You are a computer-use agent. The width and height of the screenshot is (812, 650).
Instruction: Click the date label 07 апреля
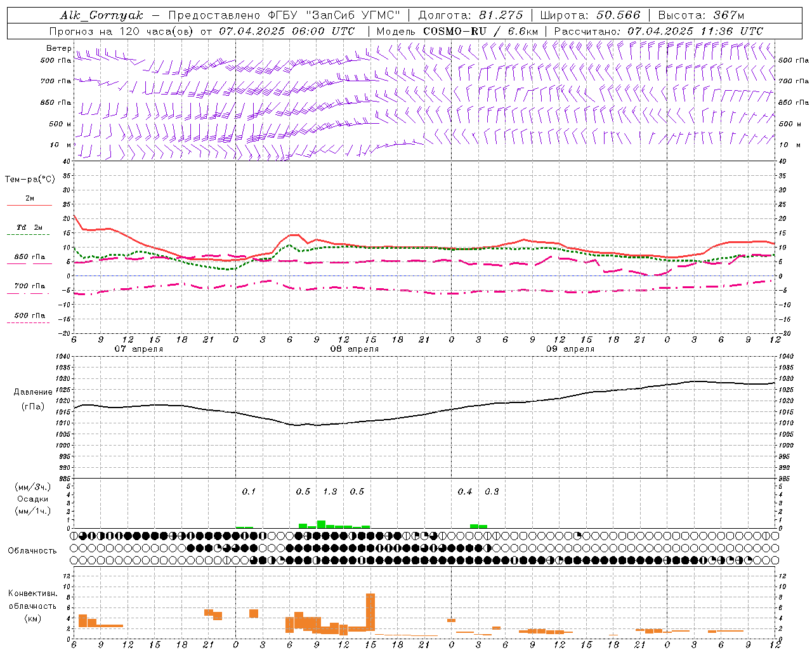click(x=138, y=349)
